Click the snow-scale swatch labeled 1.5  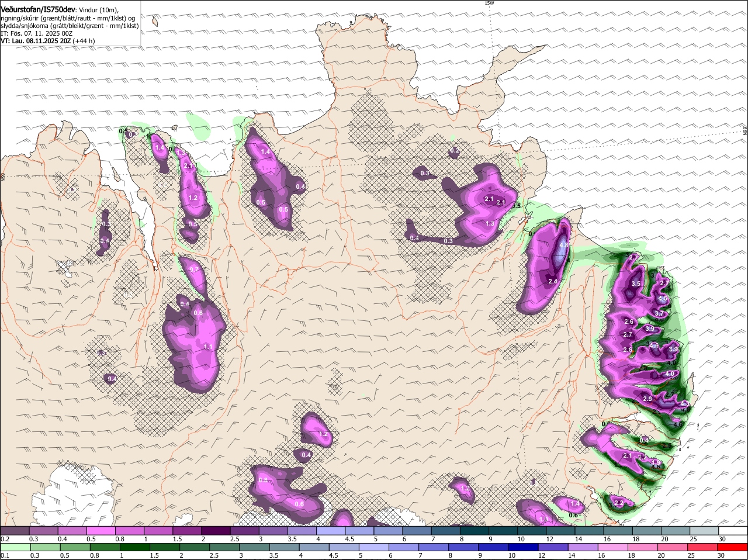[187, 531]
